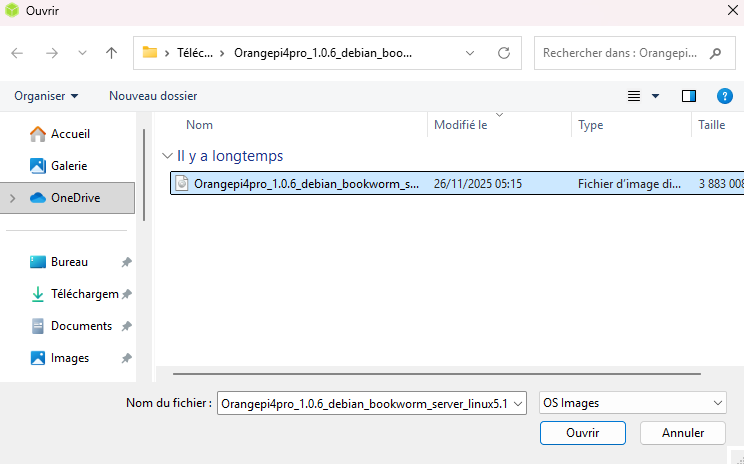Expand the address bar path history dropdown

[x=470, y=53]
